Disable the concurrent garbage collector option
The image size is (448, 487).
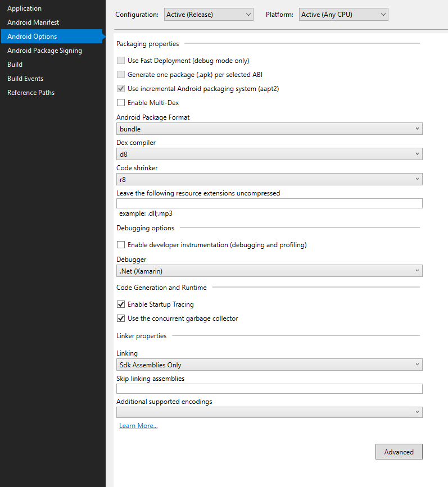click(x=121, y=318)
